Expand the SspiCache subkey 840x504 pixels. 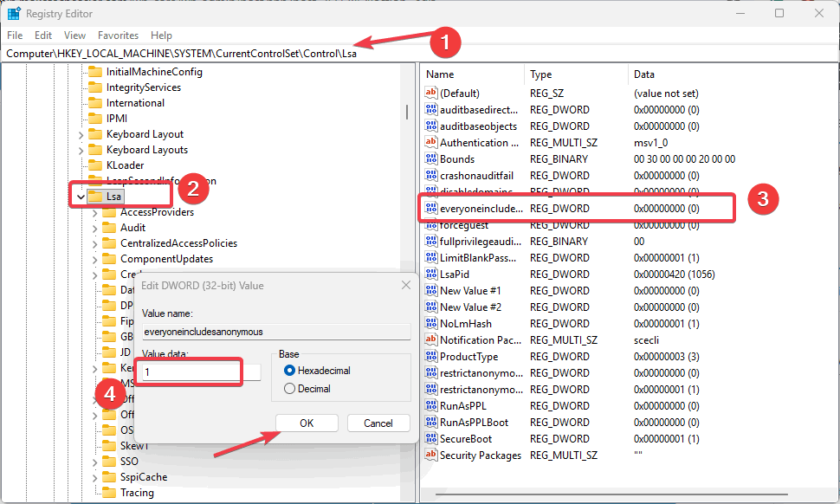click(94, 477)
